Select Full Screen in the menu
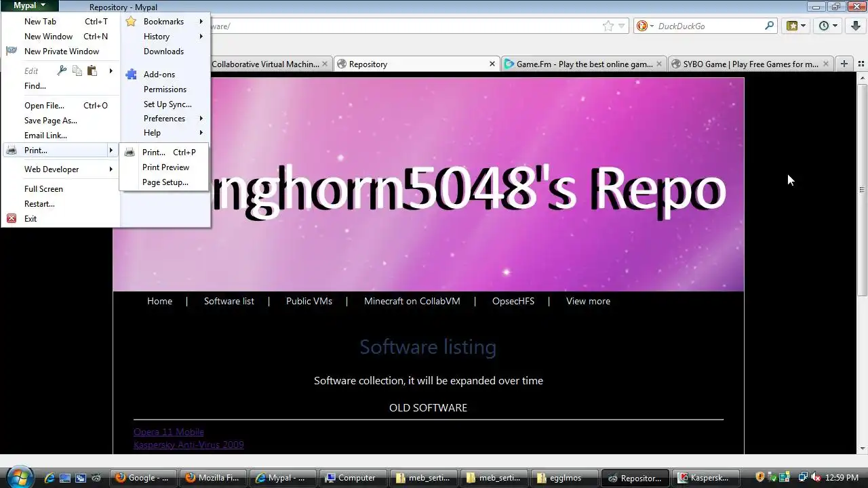The height and width of the screenshot is (488, 868). pyautogui.click(x=61, y=189)
